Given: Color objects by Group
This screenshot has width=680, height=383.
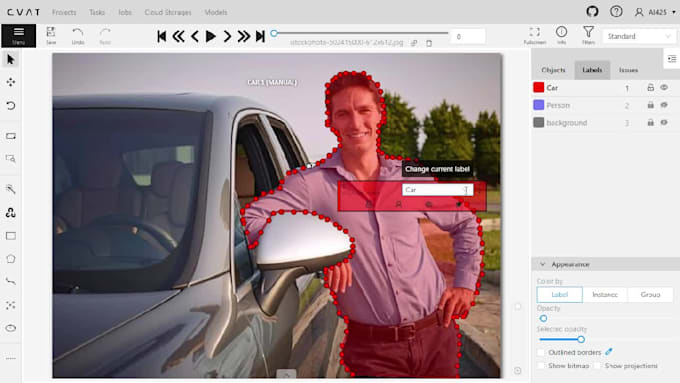Looking at the screenshot, I should [x=650, y=295].
